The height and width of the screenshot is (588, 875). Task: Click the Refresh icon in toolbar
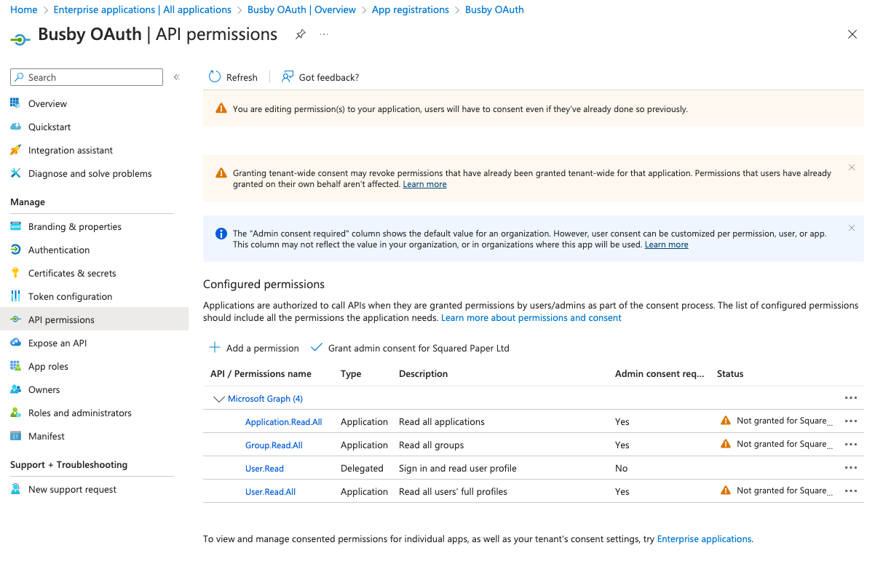(x=215, y=77)
